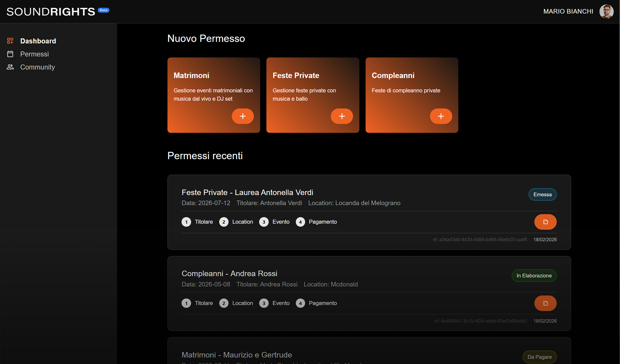Open document for Compleanni Andrea Rossi permit
The height and width of the screenshot is (364, 620).
click(545, 303)
